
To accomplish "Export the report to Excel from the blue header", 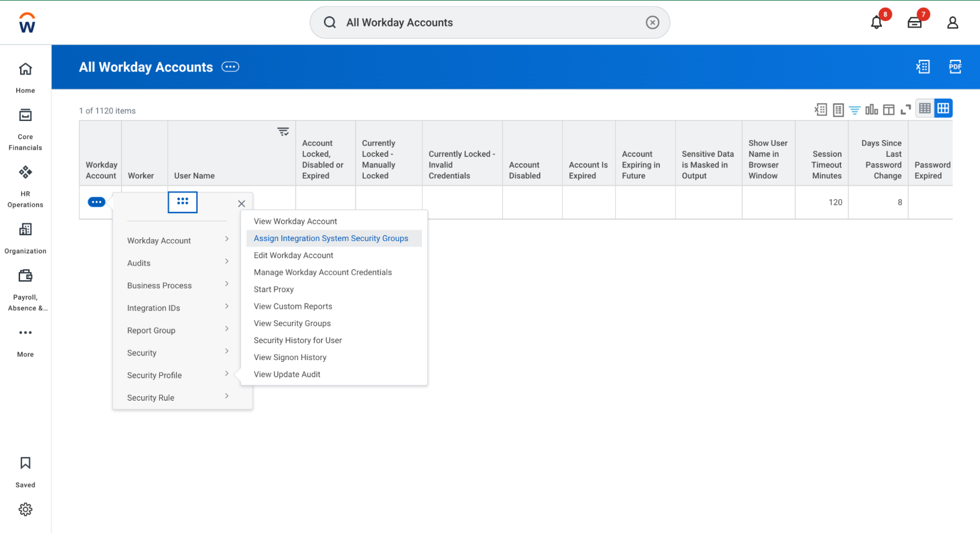I will (x=923, y=67).
